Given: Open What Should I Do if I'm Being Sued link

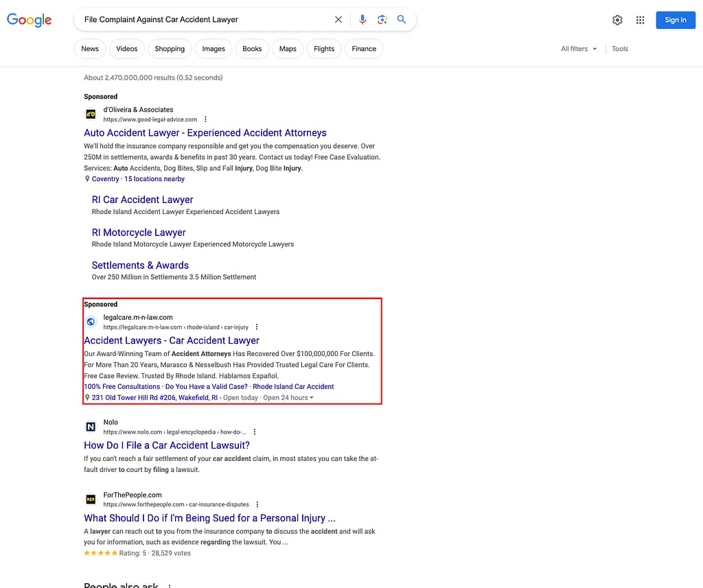Looking at the screenshot, I should (209, 518).
